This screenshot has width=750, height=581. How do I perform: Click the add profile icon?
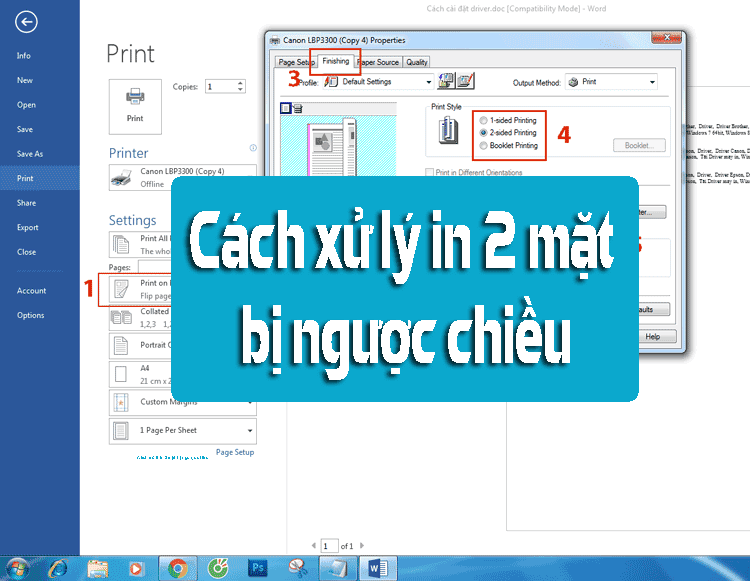(447, 81)
